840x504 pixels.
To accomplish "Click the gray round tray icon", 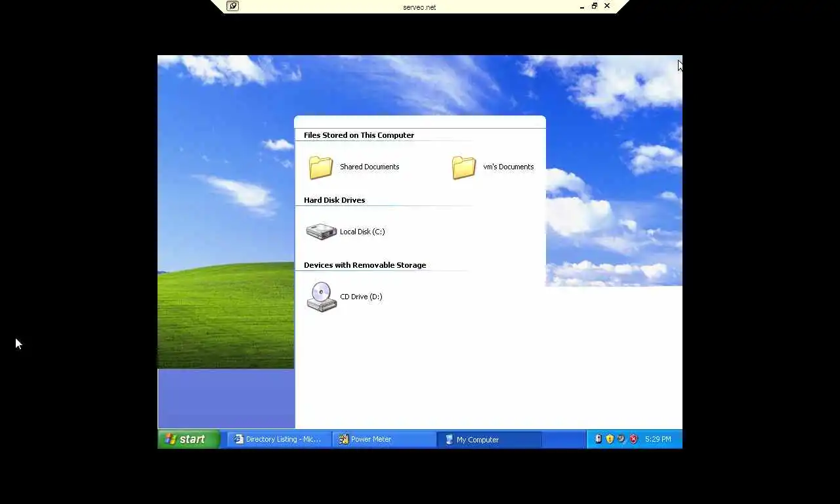I will 621,439.
